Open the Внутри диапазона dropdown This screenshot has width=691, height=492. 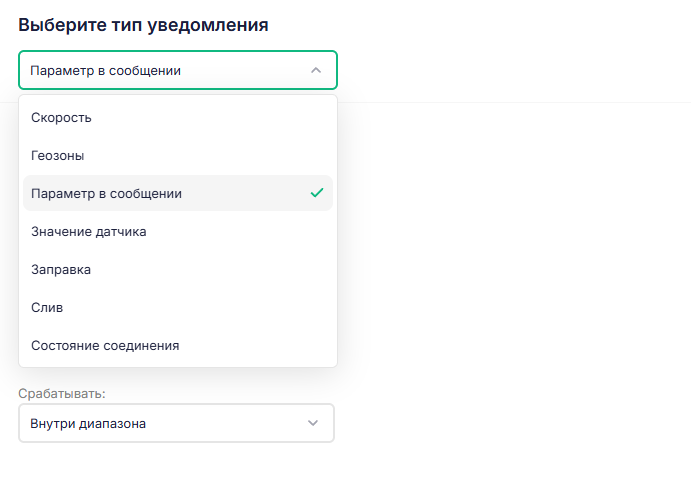176,423
